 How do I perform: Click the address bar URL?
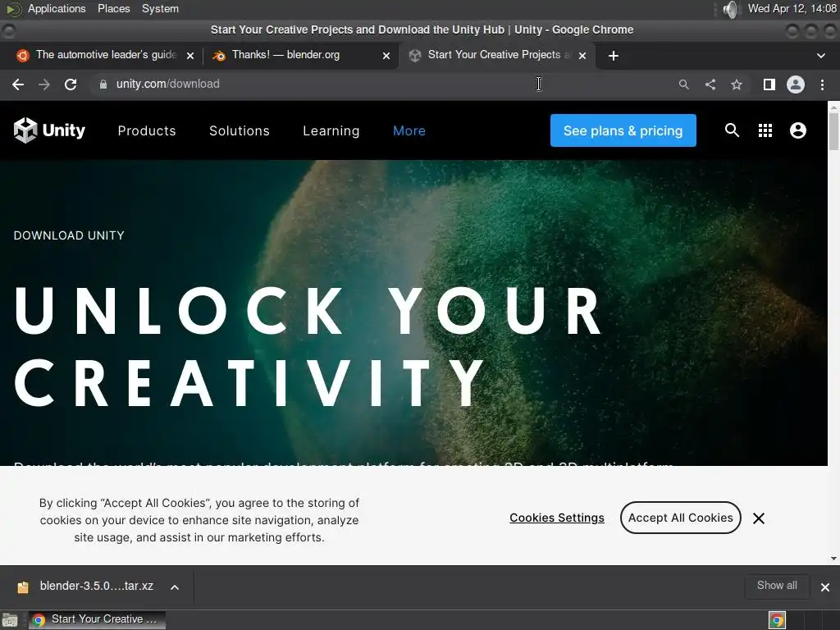tap(167, 84)
